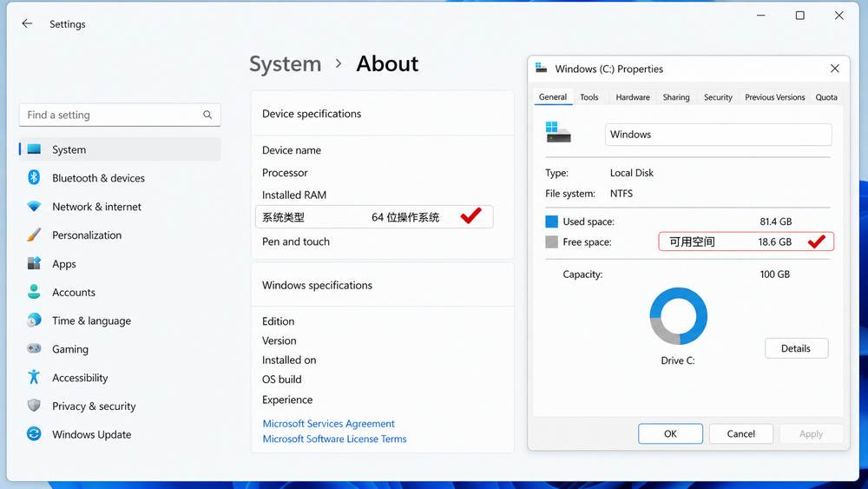Select the Bluetooth icon in sidebar
The height and width of the screenshot is (489, 868).
[x=34, y=177]
